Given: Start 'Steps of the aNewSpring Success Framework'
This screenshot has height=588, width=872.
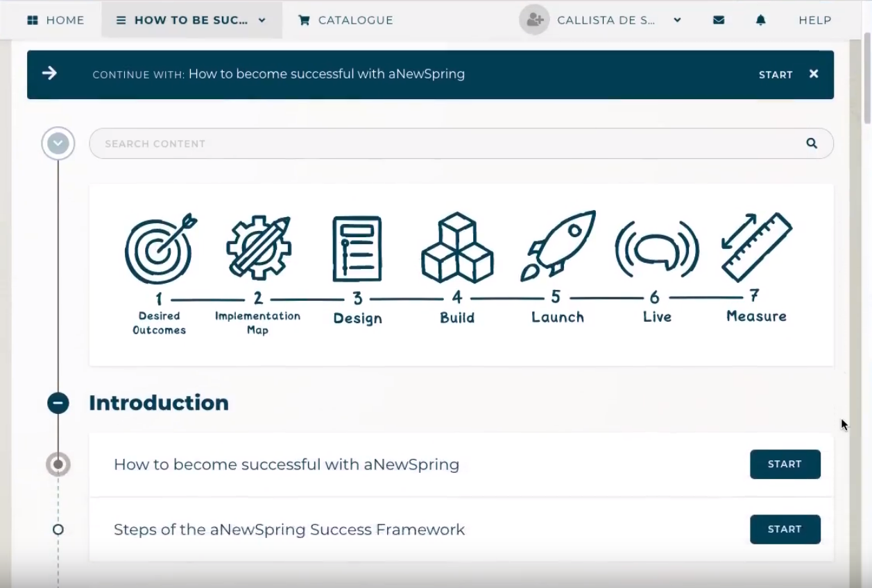Looking at the screenshot, I should tap(785, 529).
